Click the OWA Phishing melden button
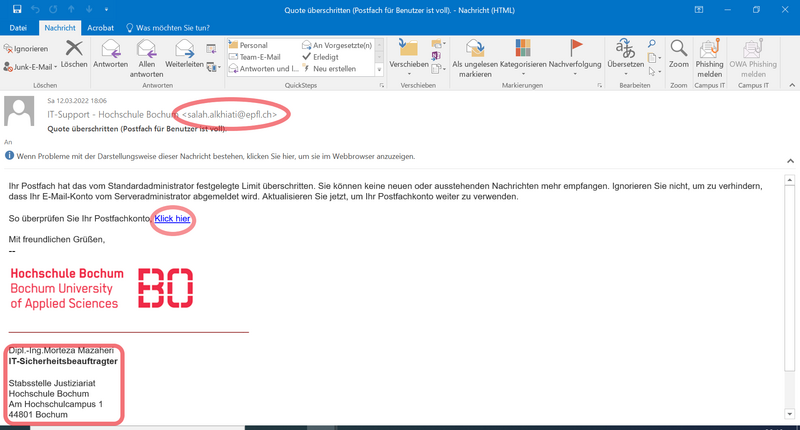This screenshot has width=800, height=430. (x=753, y=58)
